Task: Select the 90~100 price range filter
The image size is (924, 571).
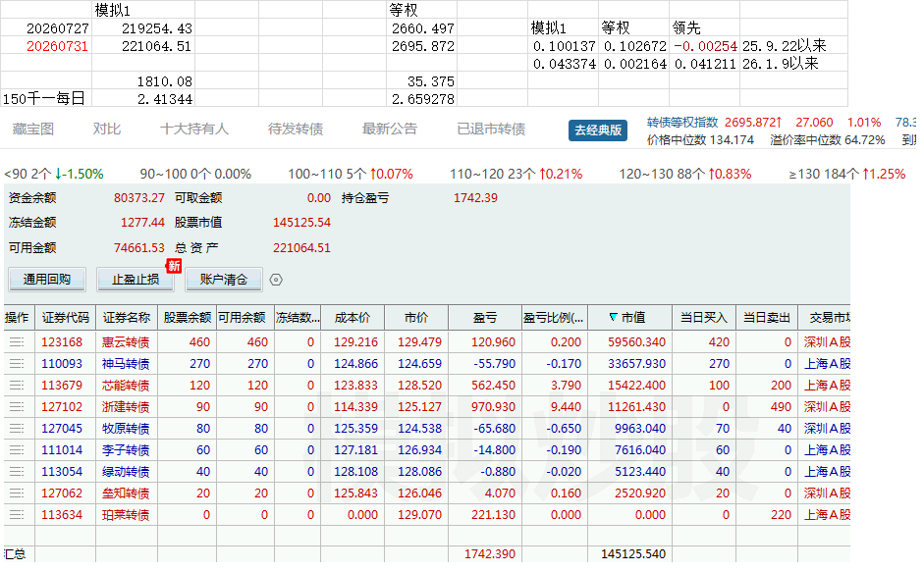Action: point(195,175)
